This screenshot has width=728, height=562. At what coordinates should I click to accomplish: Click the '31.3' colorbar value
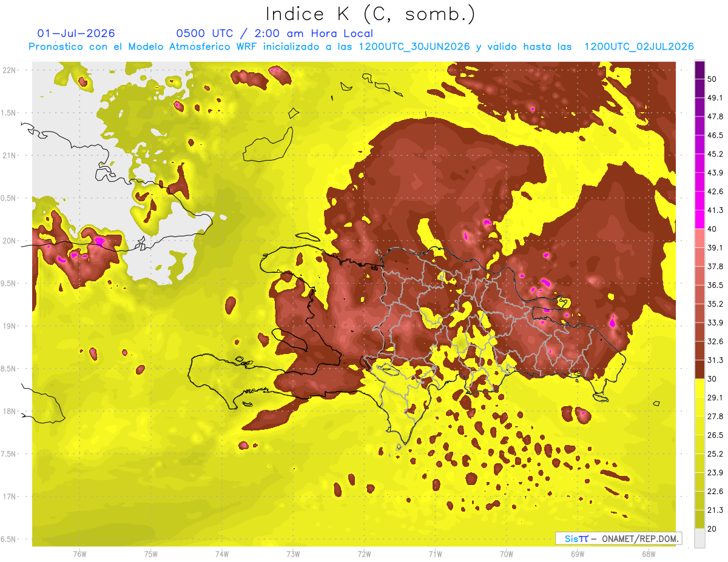click(715, 360)
